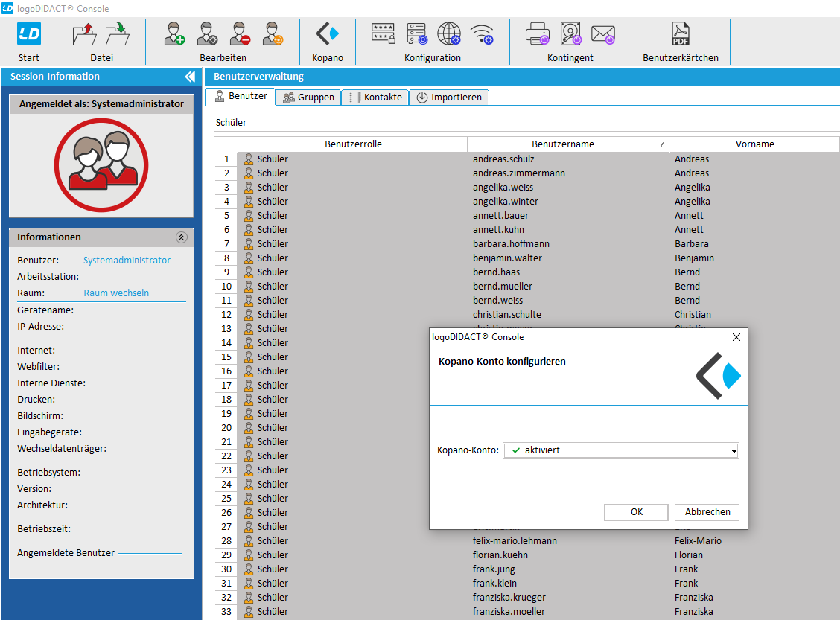840x620 pixels.
Task: Click the disk quota icon in Kontingent
Action: pyautogui.click(x=570, y=33)
